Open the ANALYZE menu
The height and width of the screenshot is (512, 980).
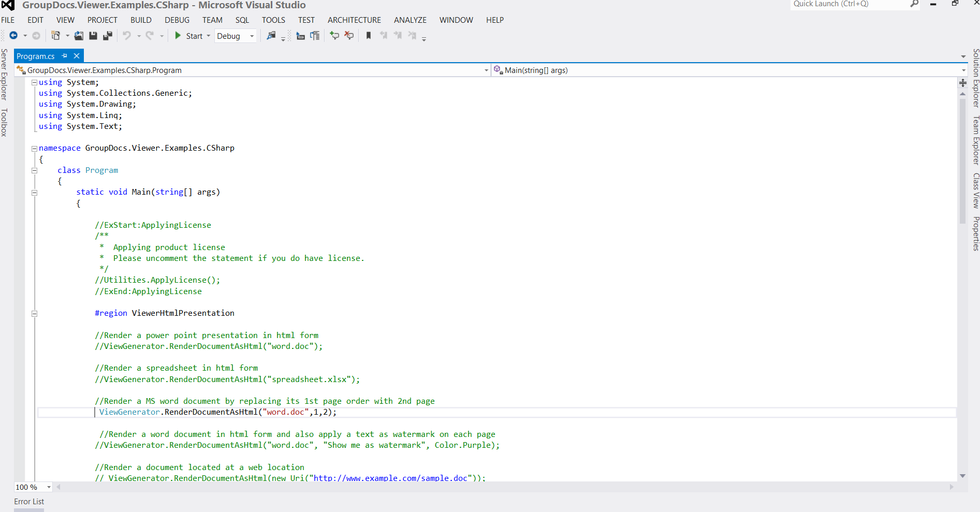tap(410, 20)
